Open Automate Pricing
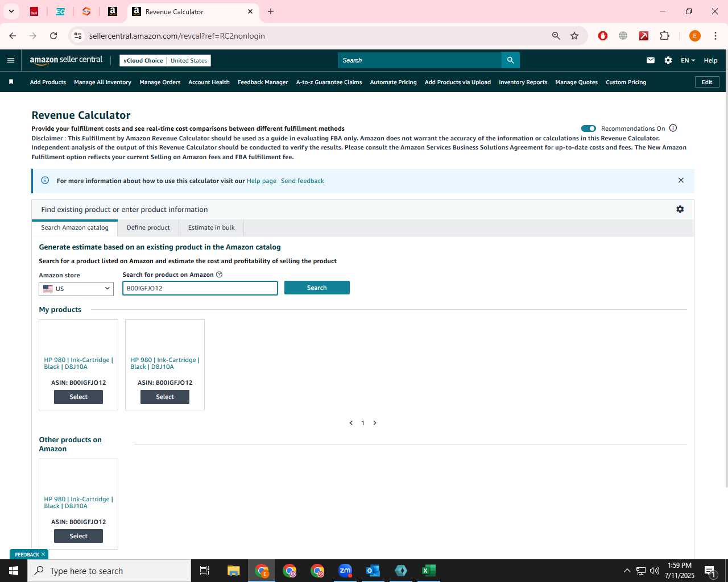Image resolution: width=728 pixels, height=582 pixels. 393,82
